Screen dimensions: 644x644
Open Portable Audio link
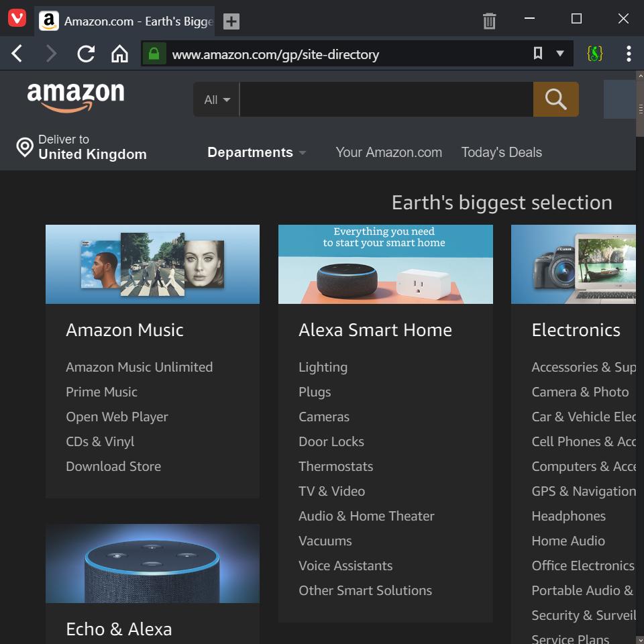click(x=582, y=590)
